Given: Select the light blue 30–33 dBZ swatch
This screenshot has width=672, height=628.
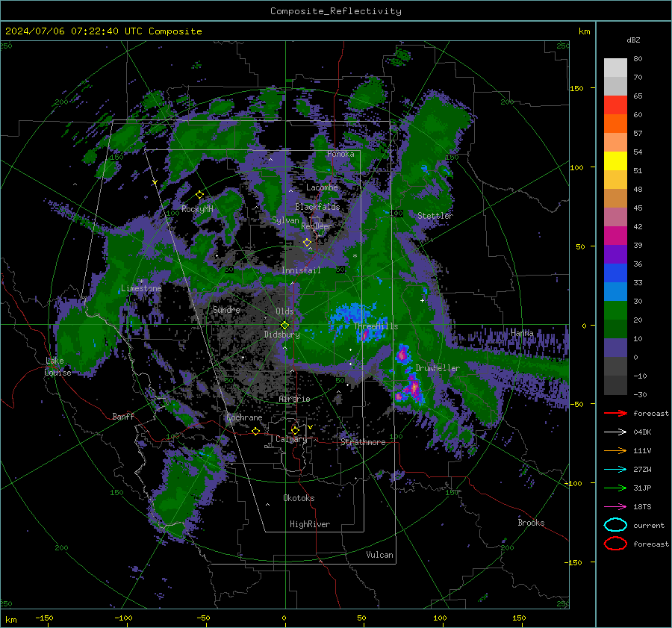Looking at the screenshot, I should tap(615, 291).
